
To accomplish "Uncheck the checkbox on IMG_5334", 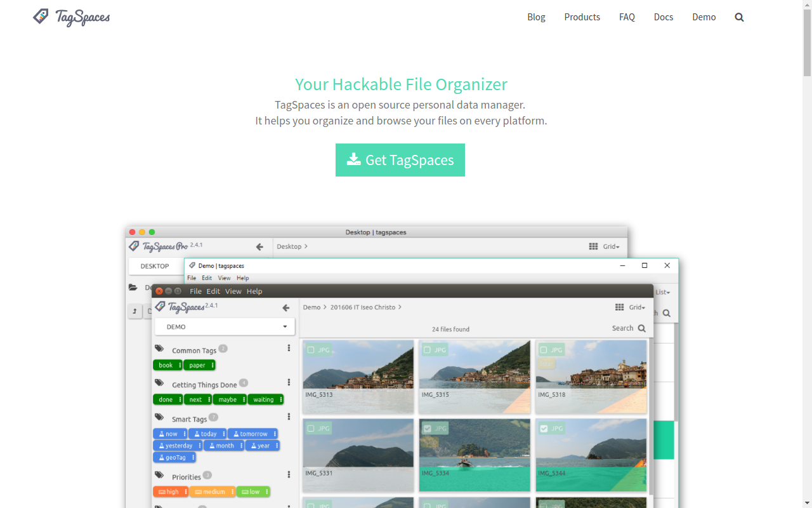I will click(x=427, y=429).
